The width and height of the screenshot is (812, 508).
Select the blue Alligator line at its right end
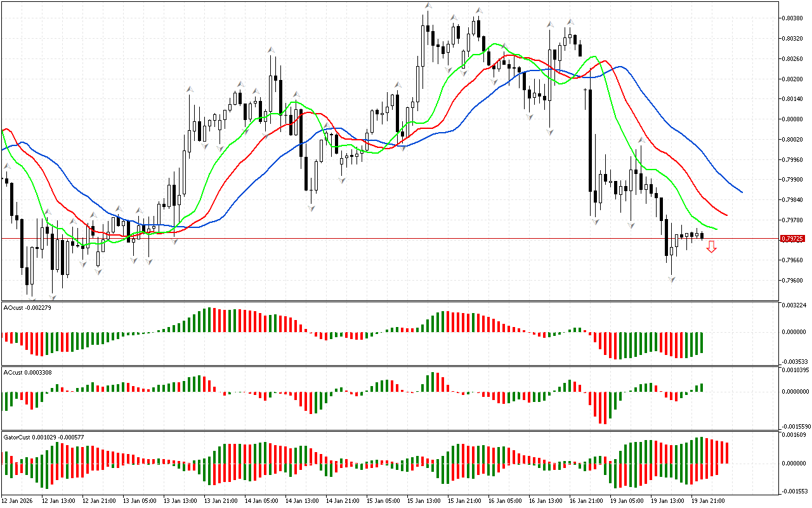740,191
